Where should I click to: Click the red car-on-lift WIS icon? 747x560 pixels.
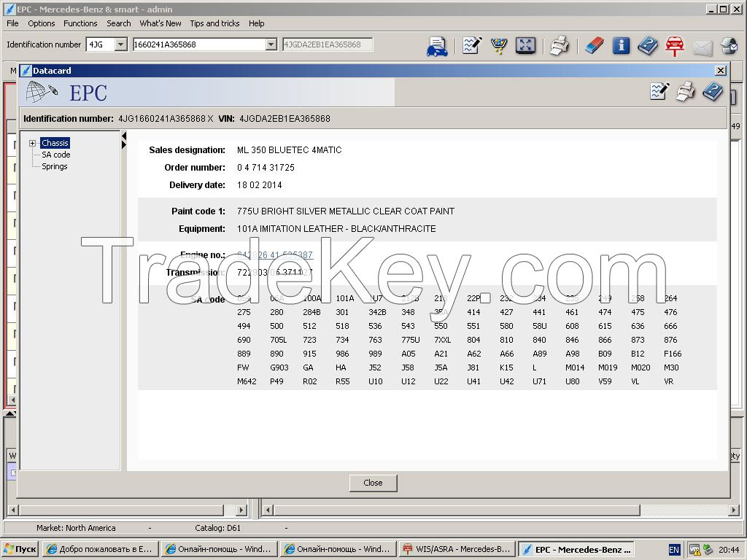click(x=675, y=46)
